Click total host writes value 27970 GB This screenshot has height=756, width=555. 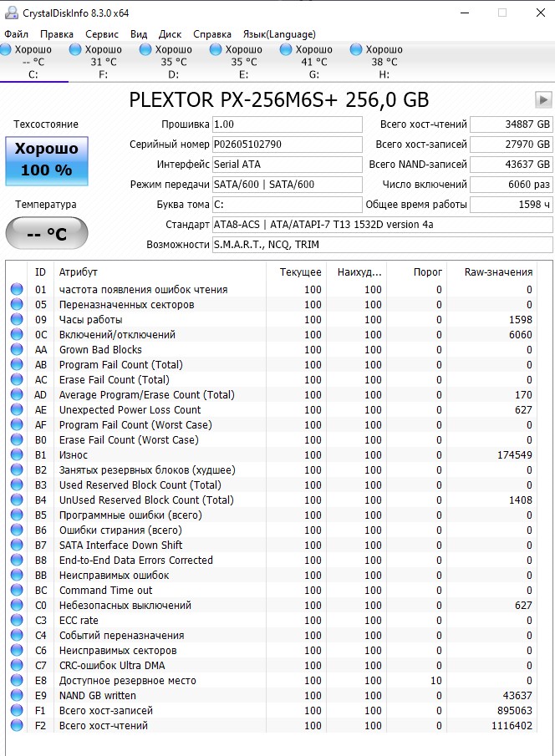click(511, 145)
